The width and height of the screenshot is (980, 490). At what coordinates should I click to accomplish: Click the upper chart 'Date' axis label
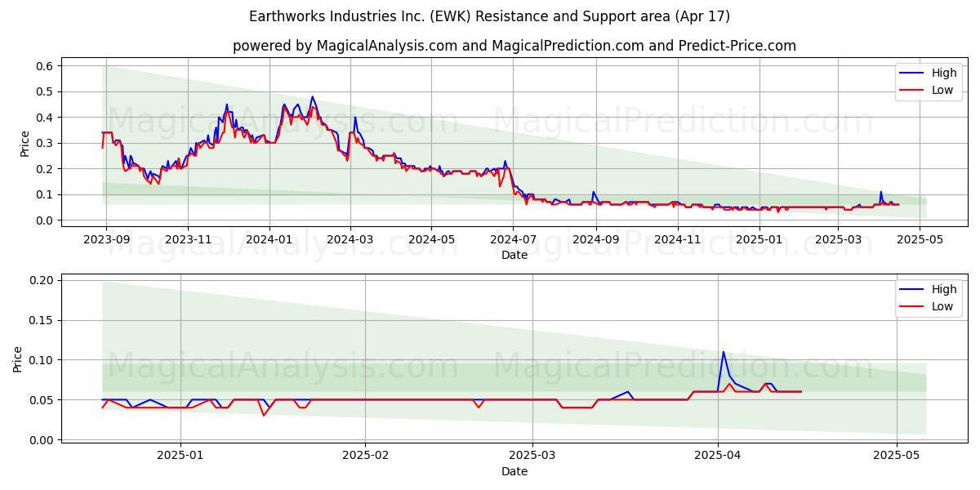(514, 255)
